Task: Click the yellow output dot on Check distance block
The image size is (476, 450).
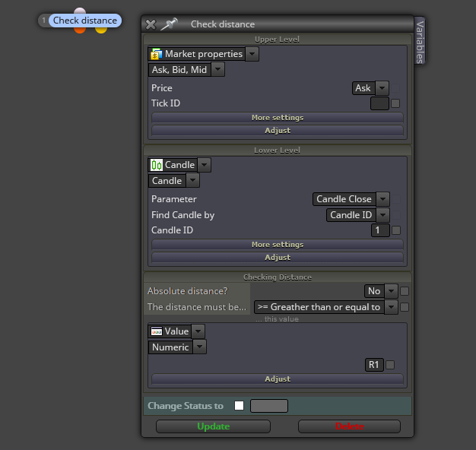Action: point(101,30)
